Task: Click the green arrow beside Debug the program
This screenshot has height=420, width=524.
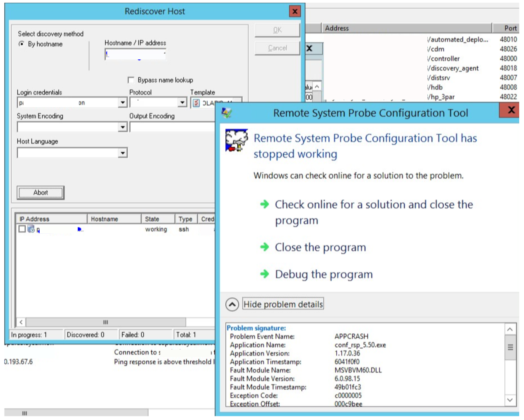Action: [264, 274]
